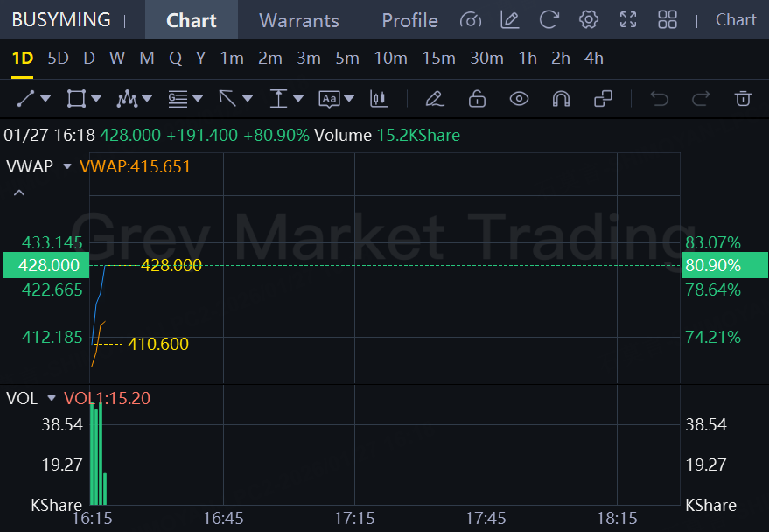Viewport: 769px width, 532px height.
Task: Select the text annotation tool (Aa)
Action: 327,98
